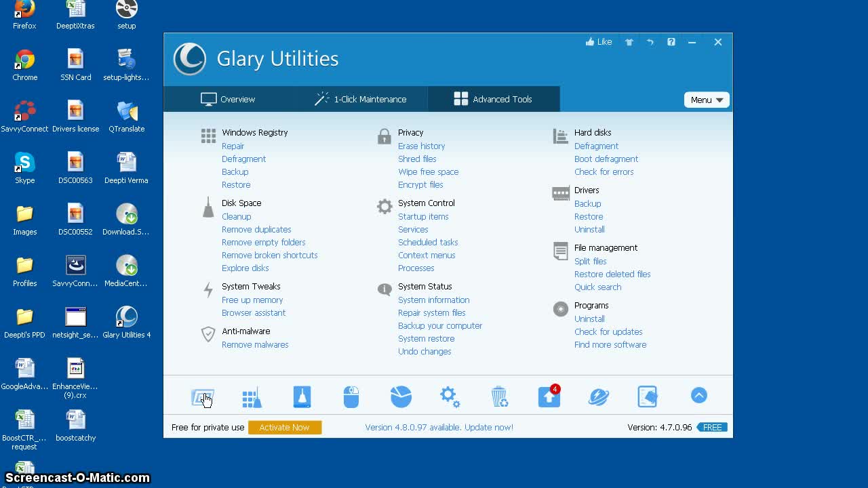Click the document restore icon in bottom toolbar
This screenshot has height=488, width=868.
coord(648,396)
